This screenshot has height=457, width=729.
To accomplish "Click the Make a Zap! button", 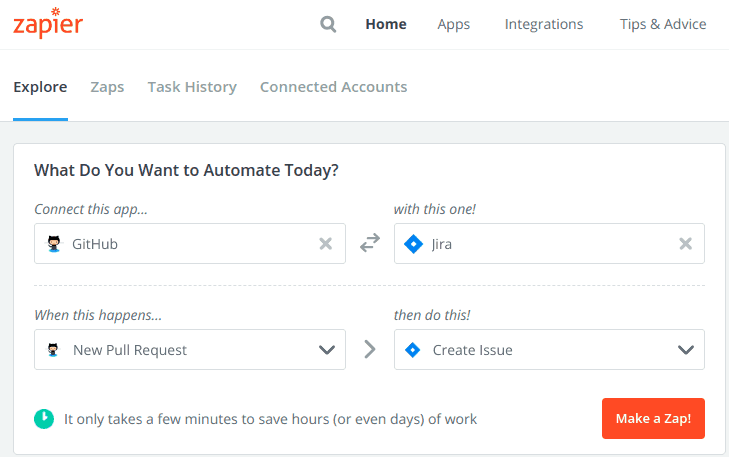I will click(x=653, y=418).
